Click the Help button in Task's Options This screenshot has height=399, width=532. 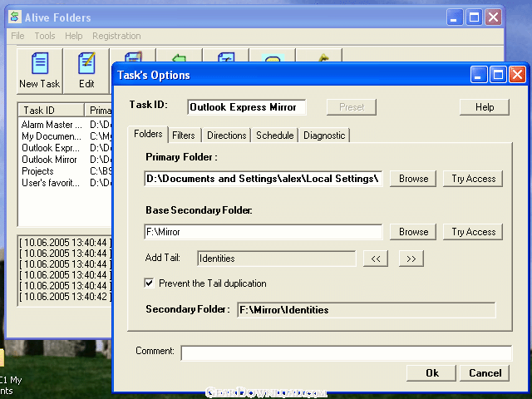485,107
